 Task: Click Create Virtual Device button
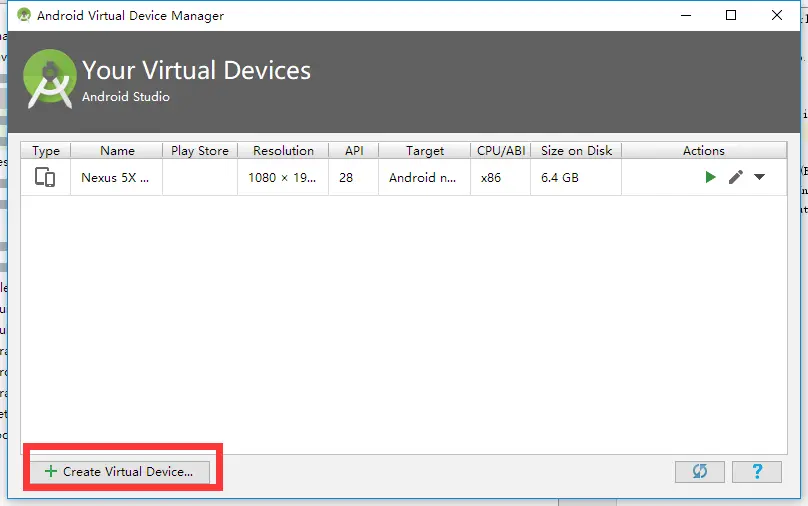point(120,471)
